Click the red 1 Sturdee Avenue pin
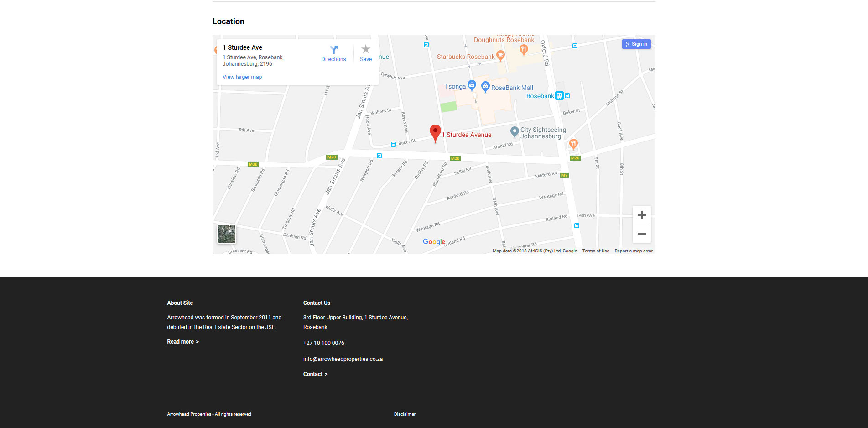 pos(435,133)
